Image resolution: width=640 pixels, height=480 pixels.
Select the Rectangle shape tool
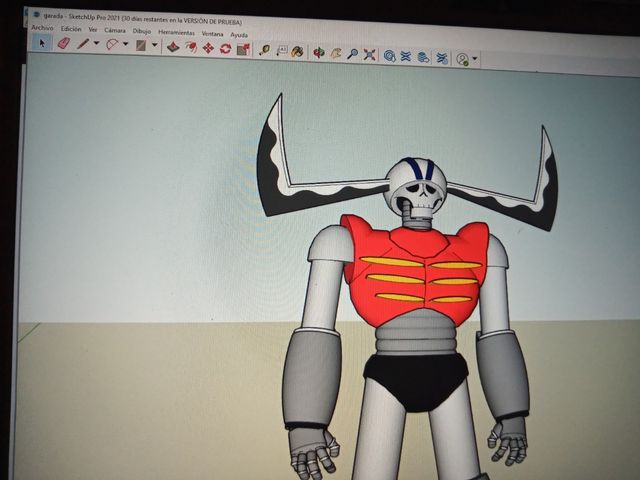point(141,45)
